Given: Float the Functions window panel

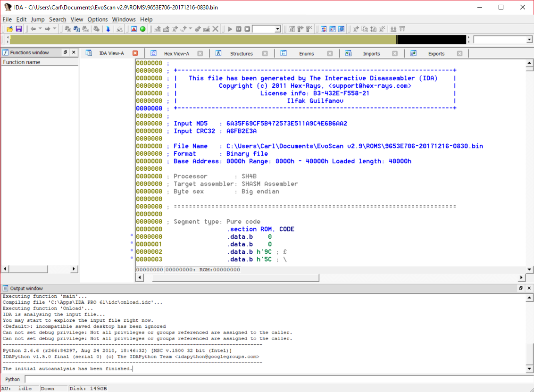Looking at the screenshot, I should (66, 52).
